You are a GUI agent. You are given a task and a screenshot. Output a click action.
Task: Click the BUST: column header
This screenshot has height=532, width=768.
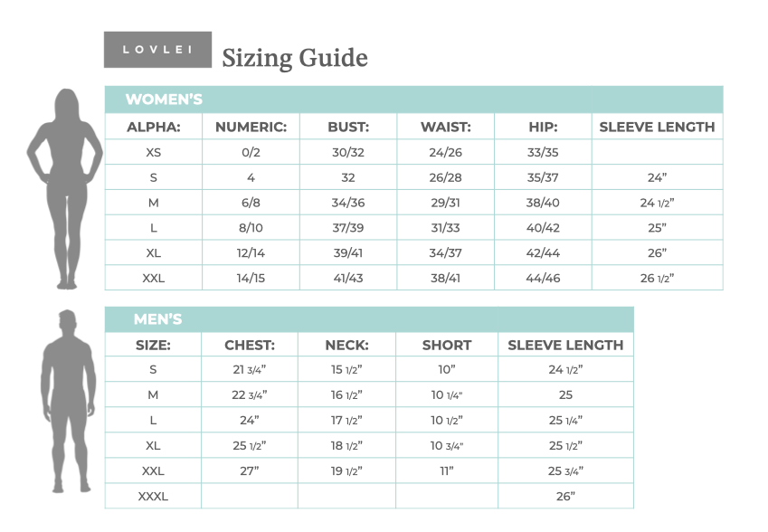[348, 128]
